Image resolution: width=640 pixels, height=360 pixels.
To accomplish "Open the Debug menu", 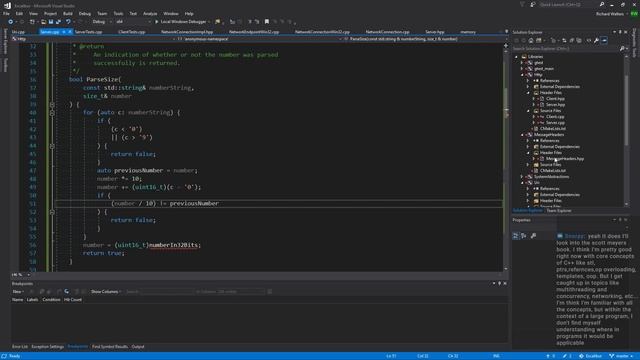I will pos(84,13).
